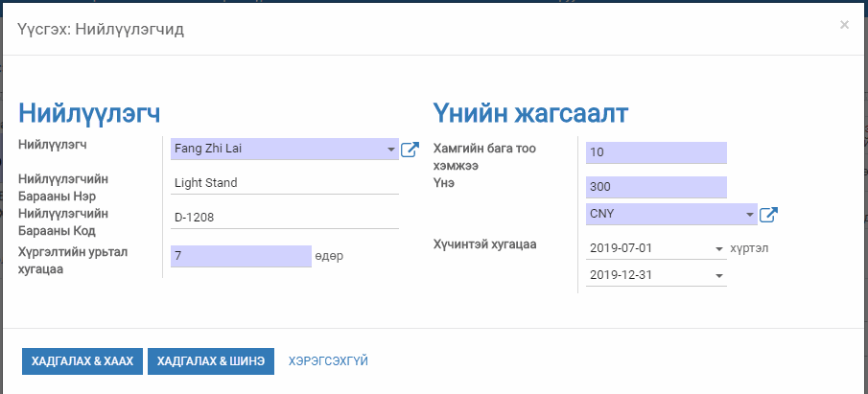Click the end date field 2019-12-31

(647, 276)
